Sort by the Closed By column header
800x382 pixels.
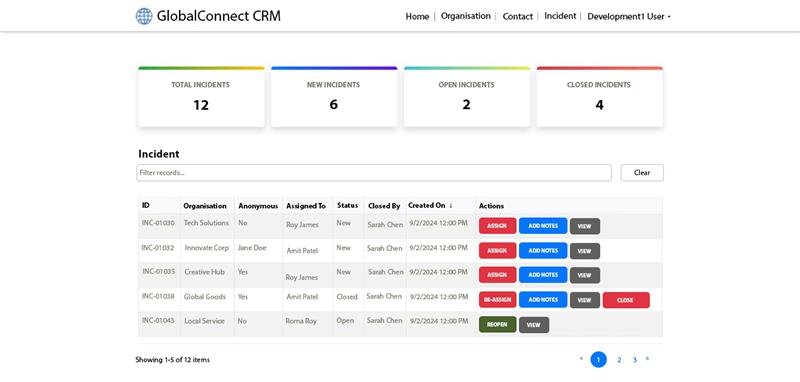384,206
